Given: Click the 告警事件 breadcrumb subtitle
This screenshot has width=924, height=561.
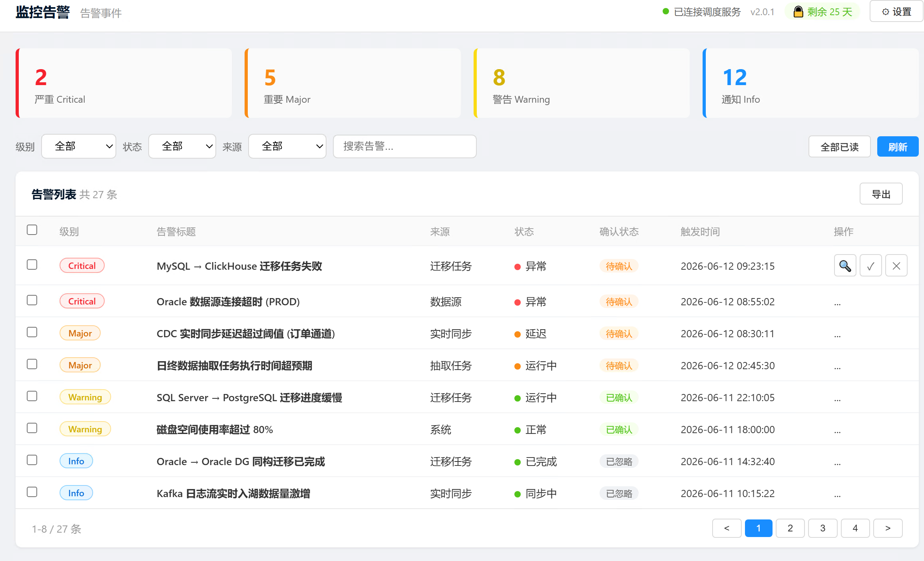Looking at the screenshot, I should click(101, 13).
